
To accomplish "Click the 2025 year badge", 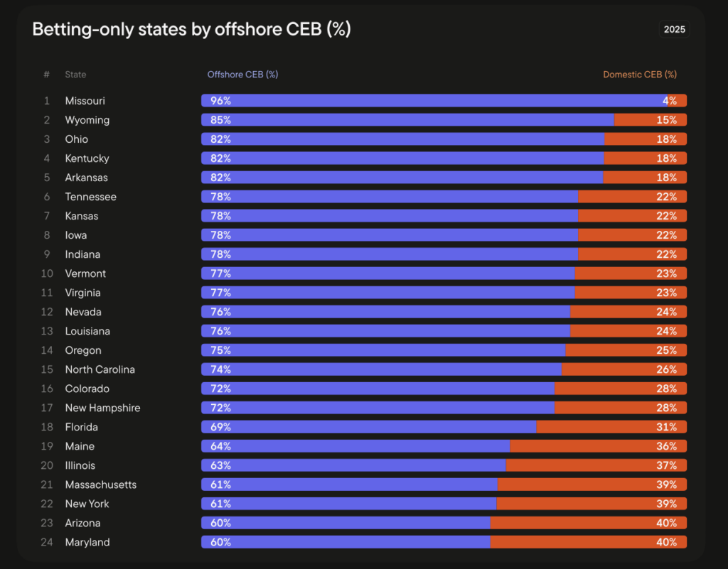I will click(x=674, y=29).
